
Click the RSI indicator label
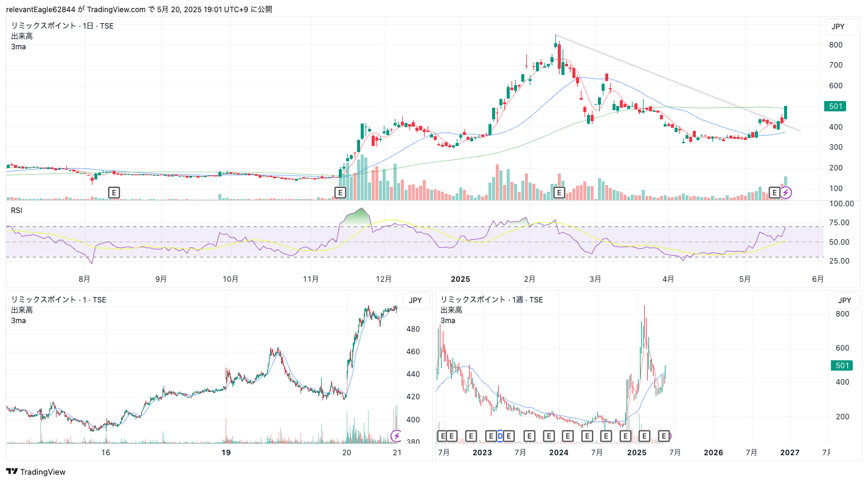[17, 211]
